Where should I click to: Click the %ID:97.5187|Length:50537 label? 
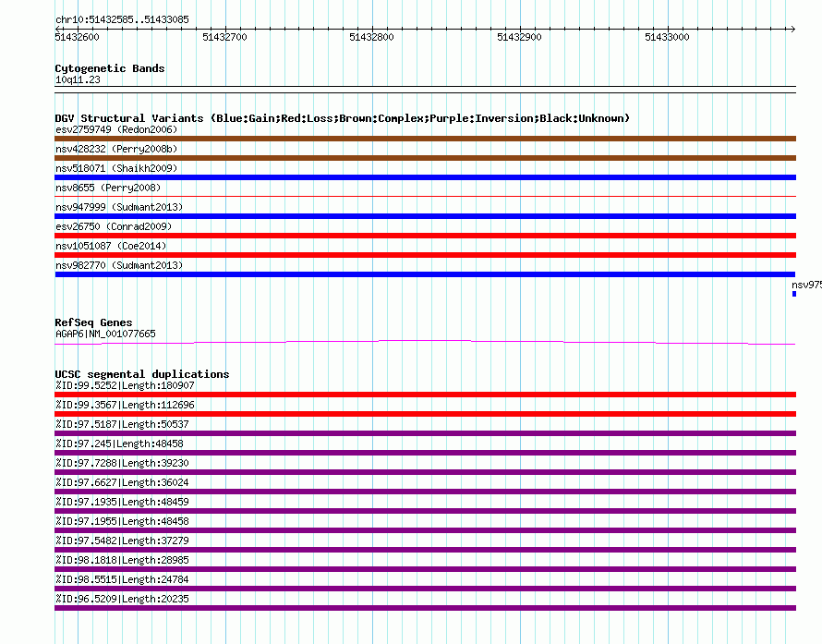[122, 424]
